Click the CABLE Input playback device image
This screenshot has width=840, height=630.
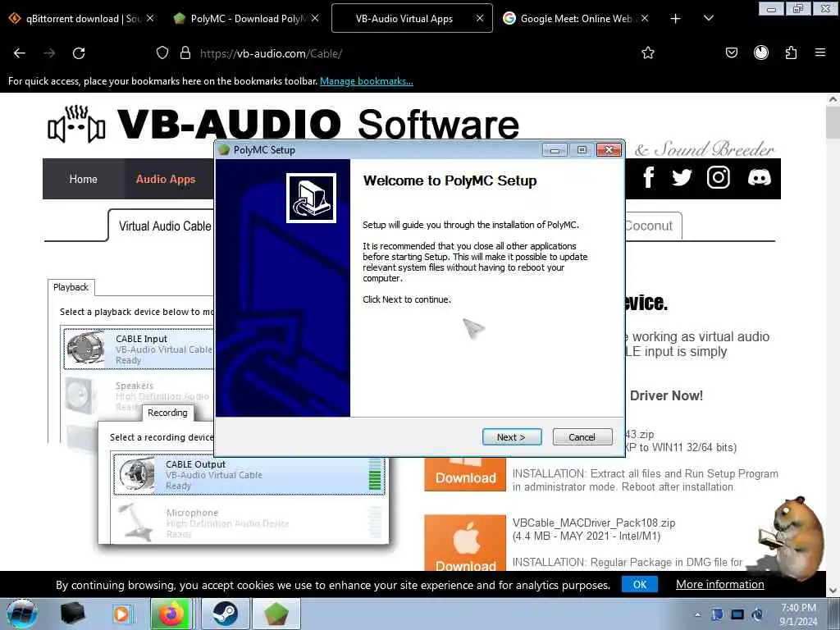(x=86, y=348)
